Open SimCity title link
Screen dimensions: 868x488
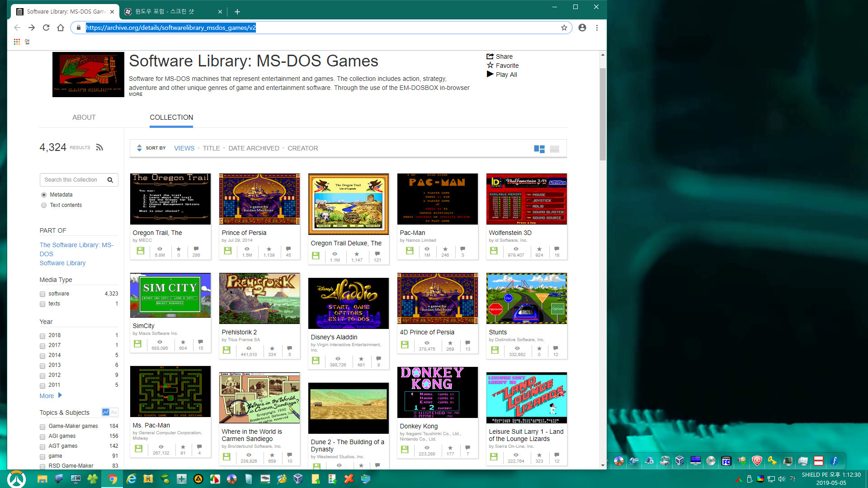pyautogui.click(x=143, y=326)
